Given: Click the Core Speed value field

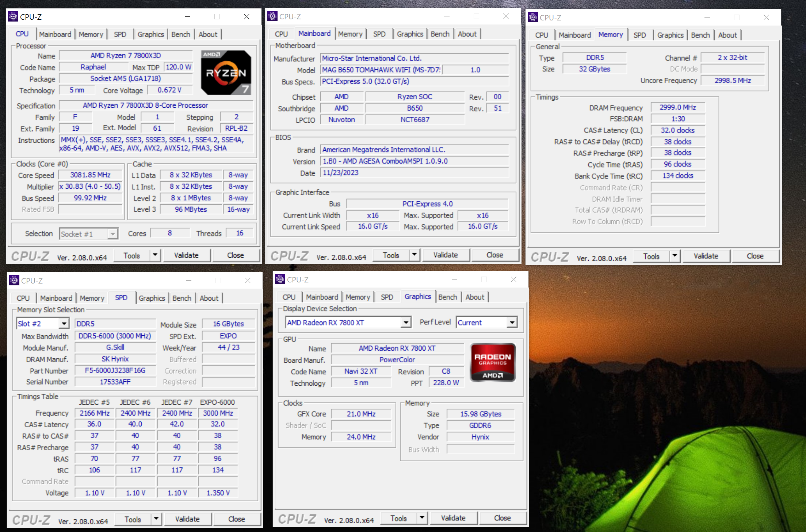Looking at the screenshot, I should click(90, 175).
